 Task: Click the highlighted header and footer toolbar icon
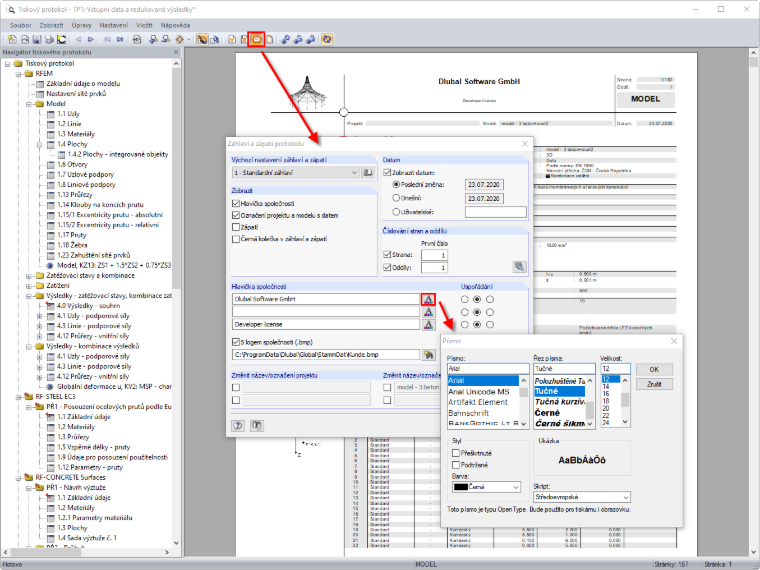pos(256,39)
